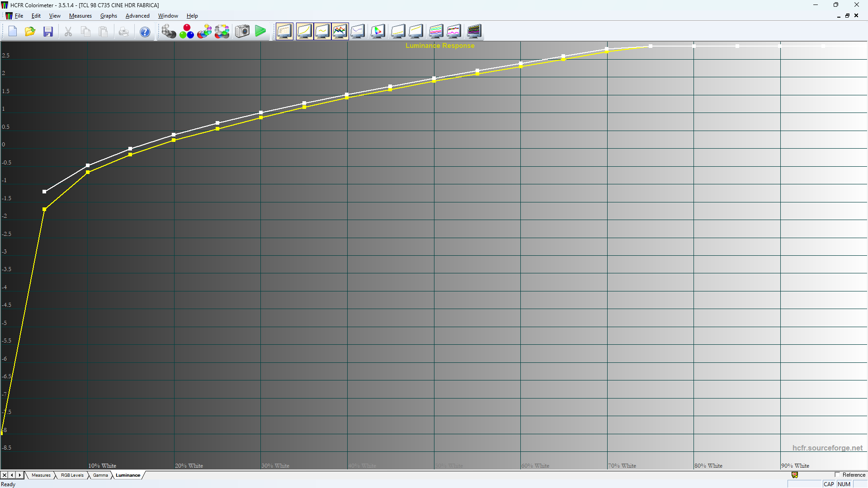The height and width of the screenshot is (488, 868).
Task: Click the camera sensor measure icon
Action: (242, 32)
